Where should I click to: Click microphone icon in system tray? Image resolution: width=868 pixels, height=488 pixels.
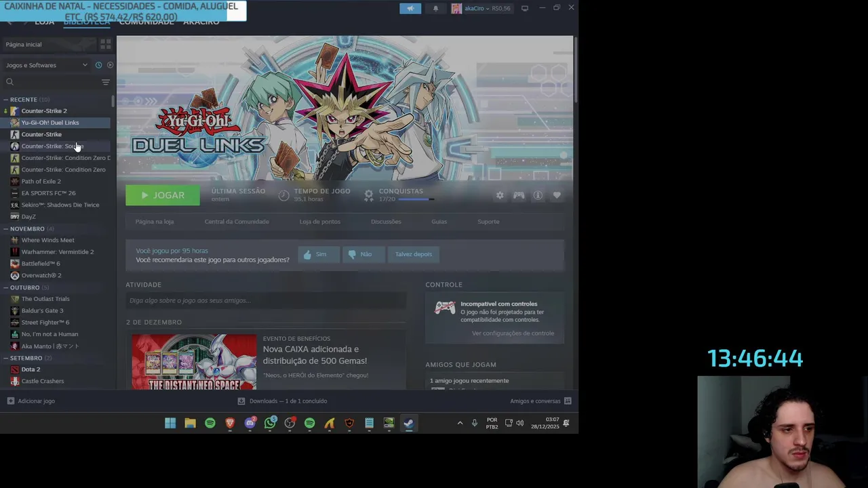click(x=474, y=423)
